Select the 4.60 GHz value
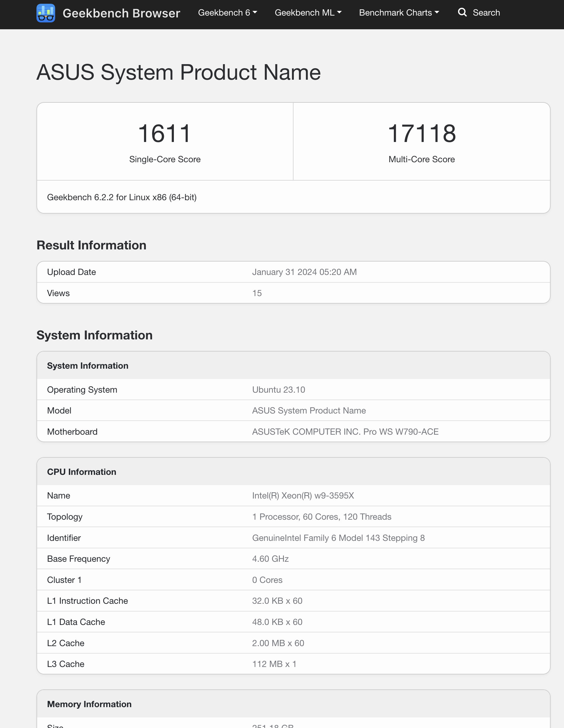 (x=270, y=559)
